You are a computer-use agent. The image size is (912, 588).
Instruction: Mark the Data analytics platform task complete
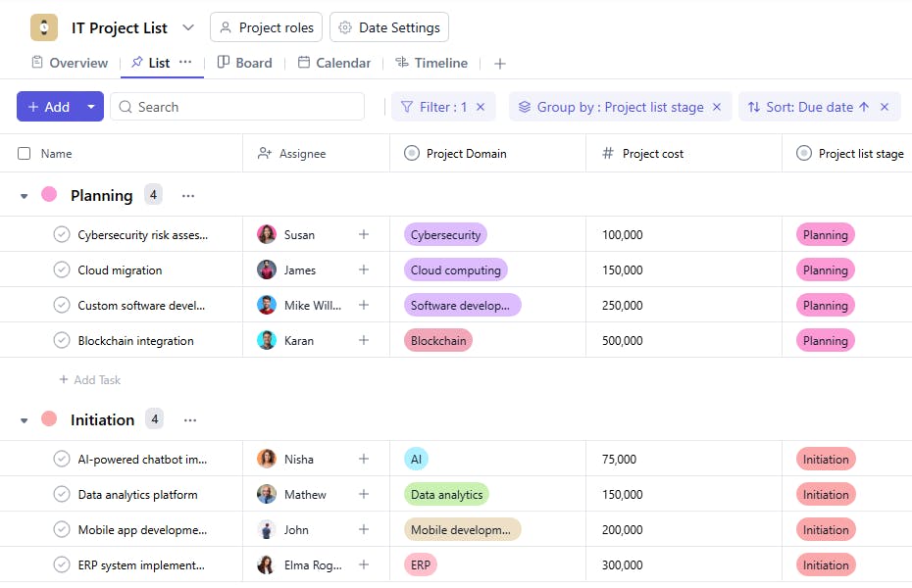point(61,494)
